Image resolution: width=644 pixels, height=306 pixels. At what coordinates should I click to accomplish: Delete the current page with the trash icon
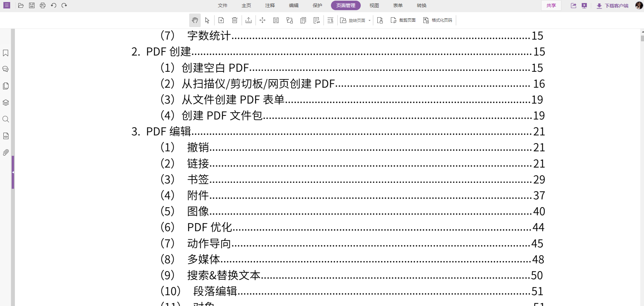point(235,20)
